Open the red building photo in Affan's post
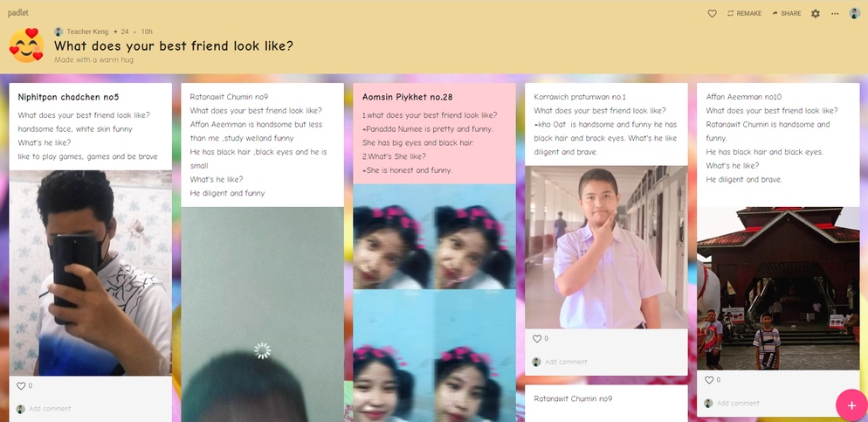Screen dimensions: 868x422 (x=778, y=288)
